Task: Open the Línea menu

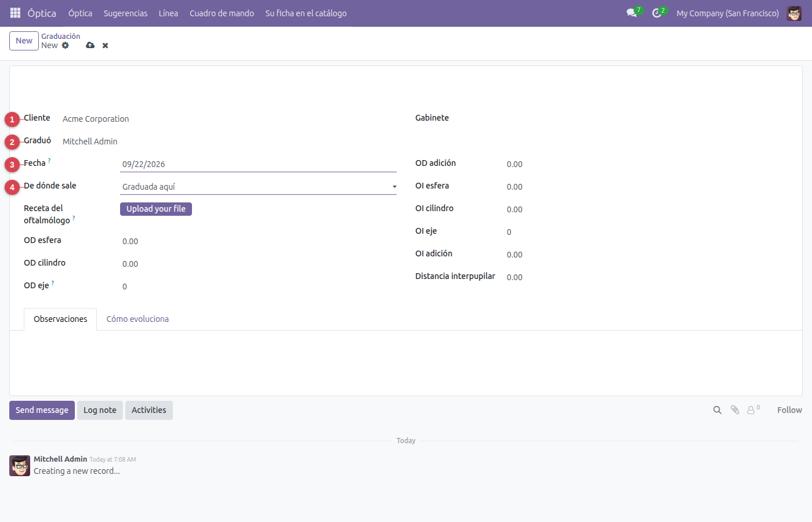Action: click(x=168, y=13)
